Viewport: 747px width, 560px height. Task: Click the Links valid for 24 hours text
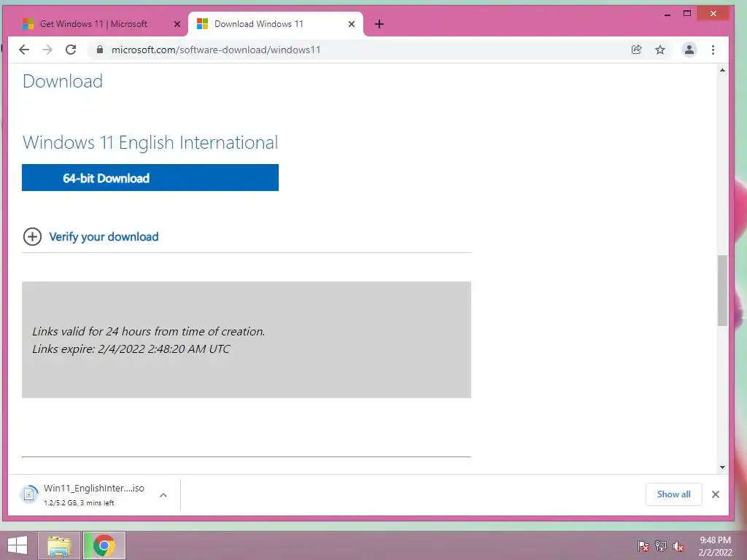click(149, 332)
